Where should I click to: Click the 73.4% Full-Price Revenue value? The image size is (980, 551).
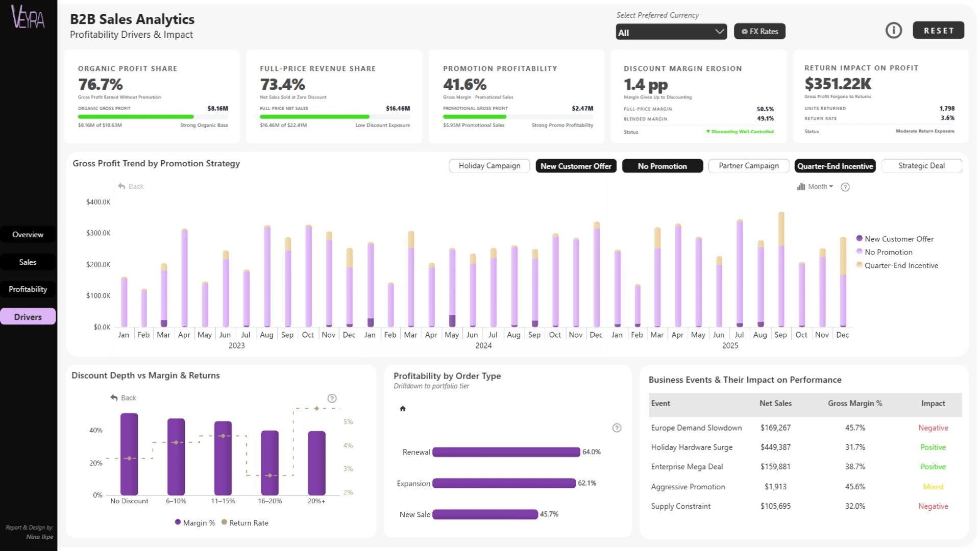coord(282,84)
